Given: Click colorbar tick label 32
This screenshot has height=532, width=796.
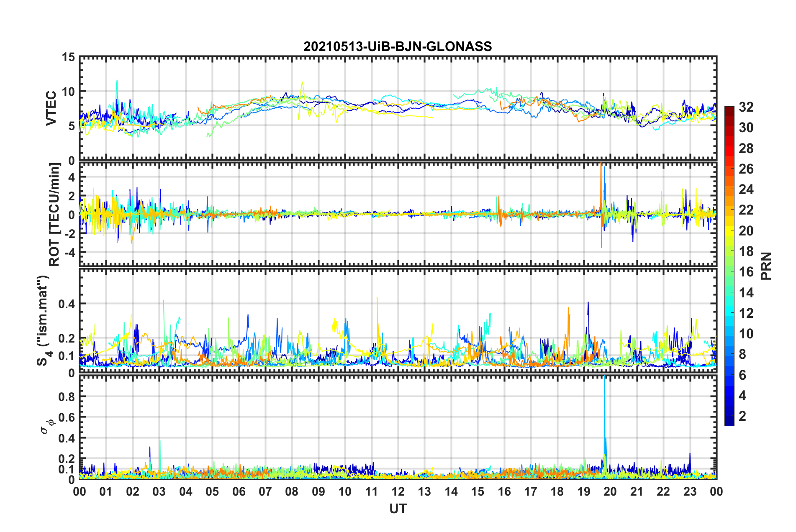Looking at the screenshot, I should pos(746,107).
